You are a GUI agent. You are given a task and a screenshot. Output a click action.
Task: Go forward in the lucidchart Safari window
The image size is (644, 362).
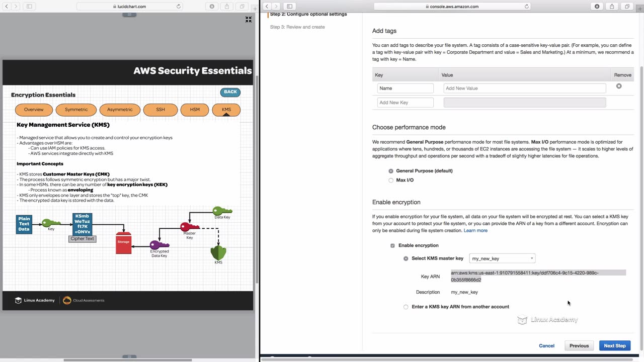click(x=16, y=7)
